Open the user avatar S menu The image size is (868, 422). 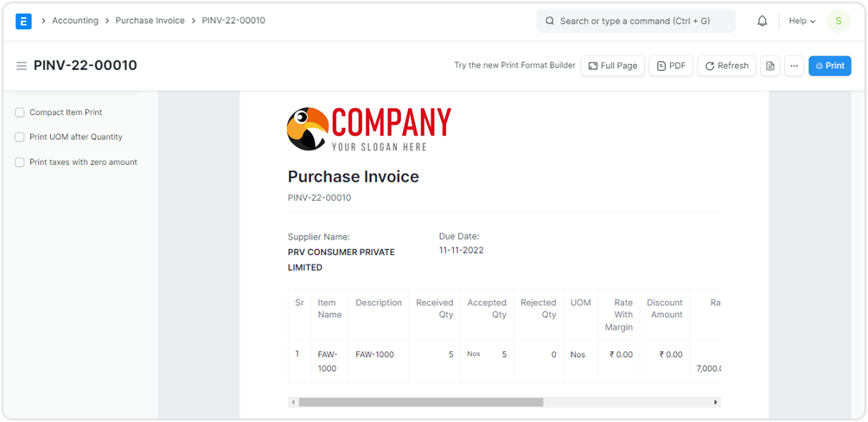point(838,21)
